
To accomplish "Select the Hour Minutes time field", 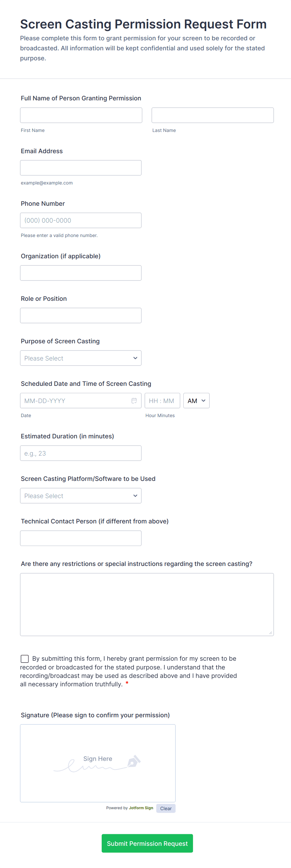I will coord(162,400).
